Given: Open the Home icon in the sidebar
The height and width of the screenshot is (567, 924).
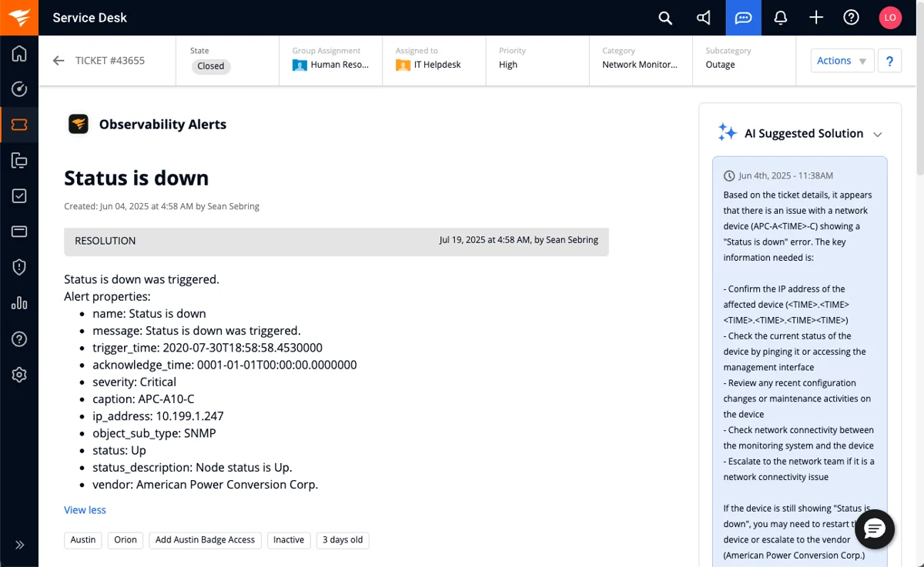Looking at the screenshot, I should coord(19,54).
